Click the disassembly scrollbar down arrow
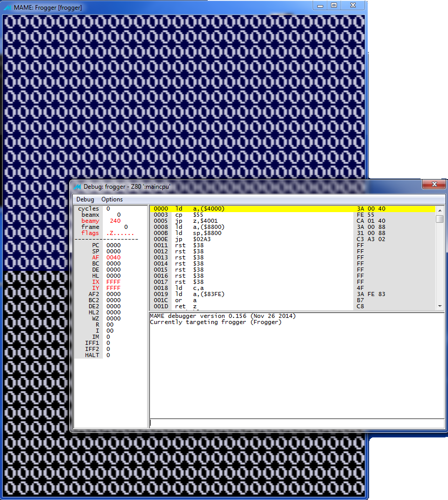Viewport: 448px width, 500px height. [x=440, y=306]
